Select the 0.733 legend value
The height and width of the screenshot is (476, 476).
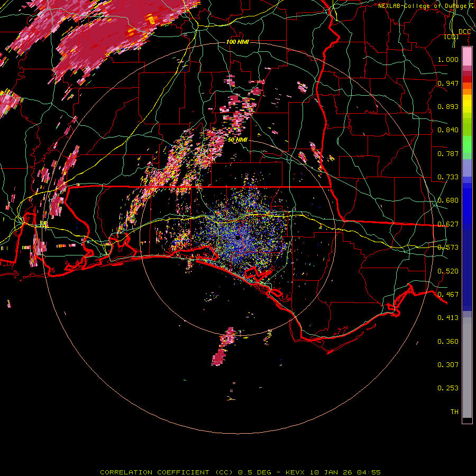448,177
